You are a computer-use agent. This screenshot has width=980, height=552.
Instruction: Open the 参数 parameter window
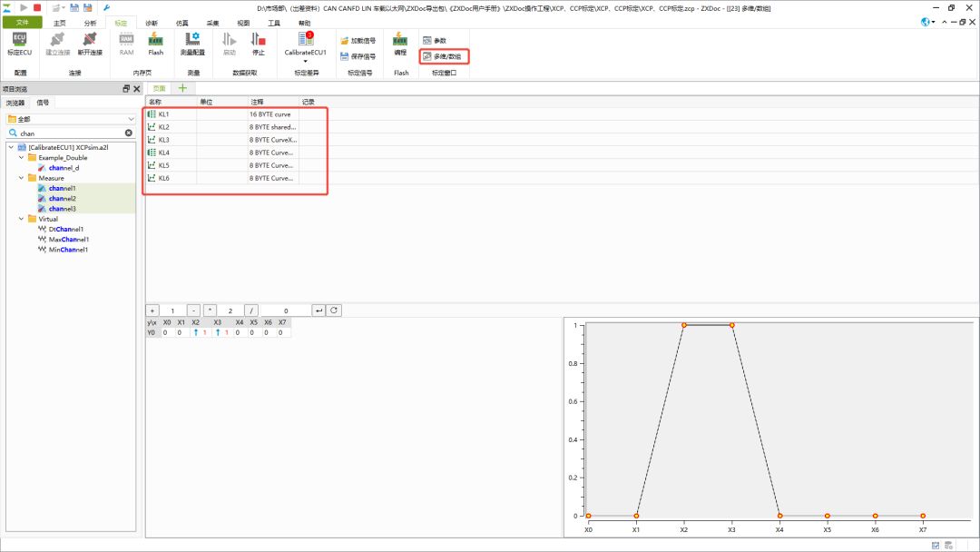coord(435,41)
